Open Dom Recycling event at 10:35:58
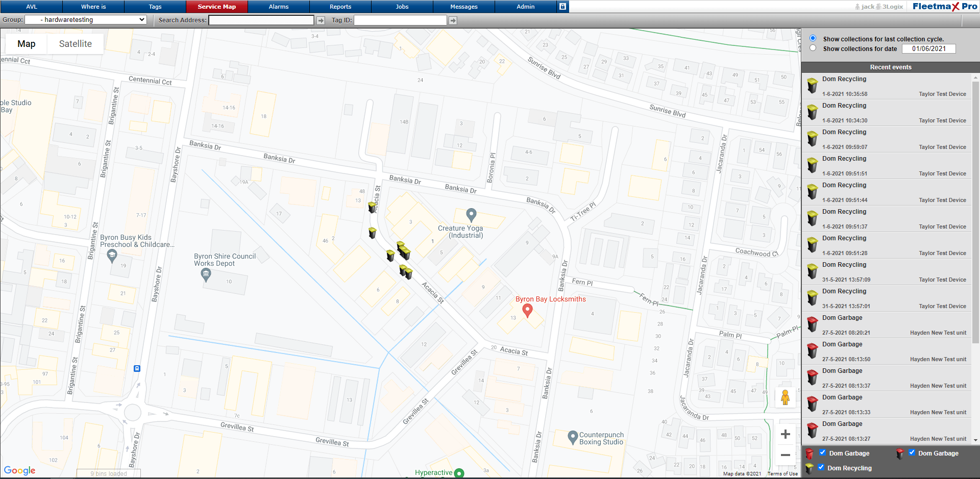 (x=887, y=86)
